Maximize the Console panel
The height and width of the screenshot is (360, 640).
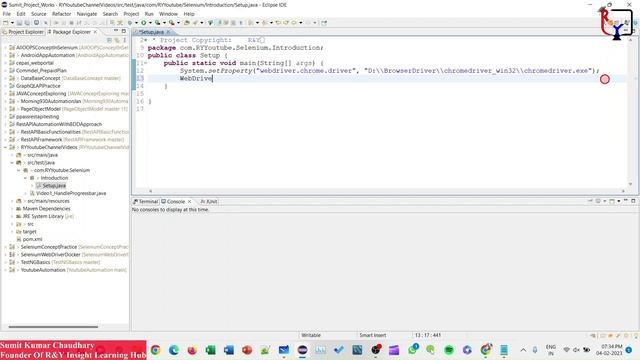[633, 201]
